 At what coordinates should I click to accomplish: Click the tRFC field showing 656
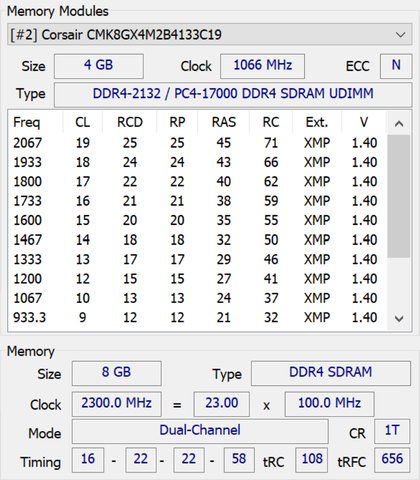392,460
